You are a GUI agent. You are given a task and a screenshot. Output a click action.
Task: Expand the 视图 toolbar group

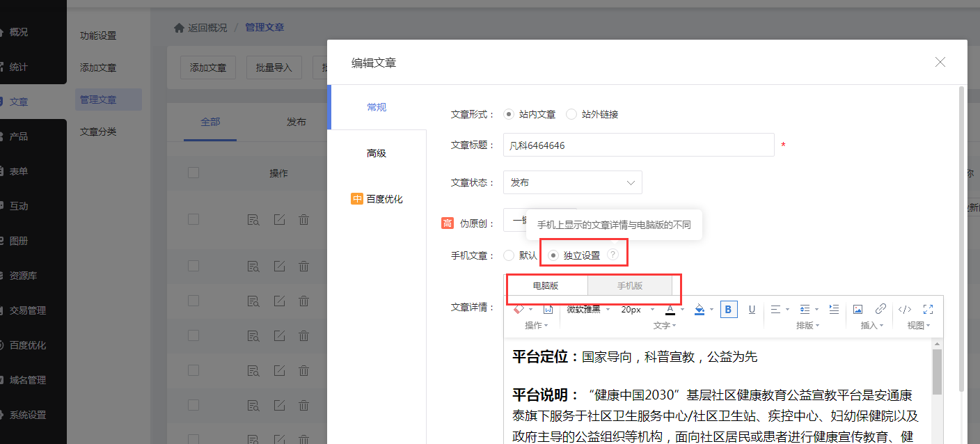coord(919,326)
